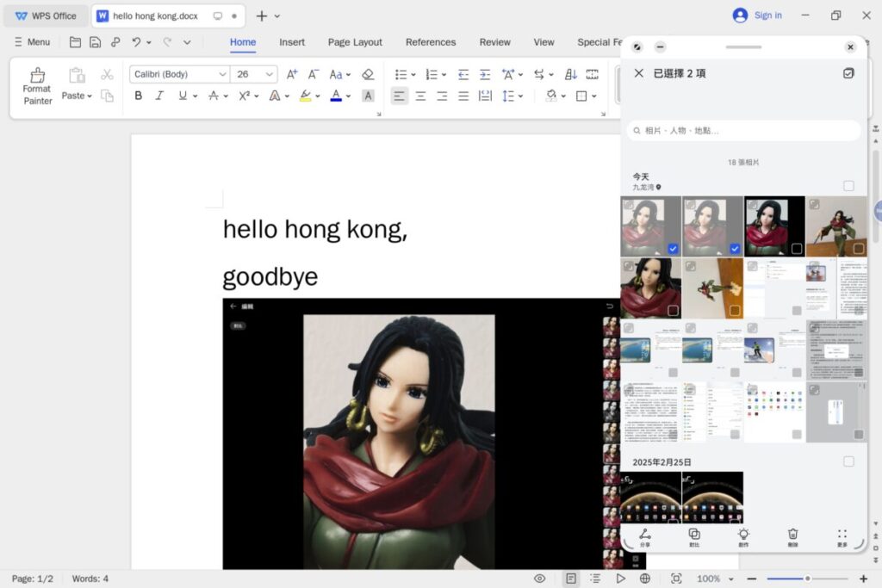Check the 2025年2月25日 group checkbox
Screen dimensions: 882x588
[848, 461]
